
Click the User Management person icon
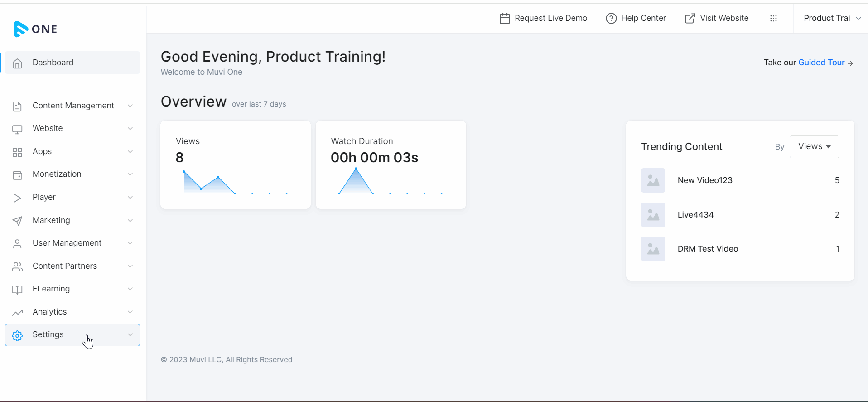point(17,244)
